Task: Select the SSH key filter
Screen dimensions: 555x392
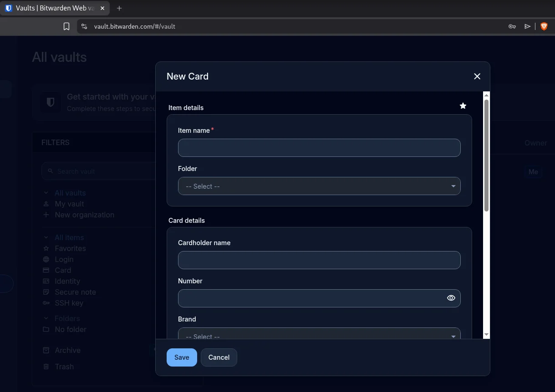Action: point(69,303)
